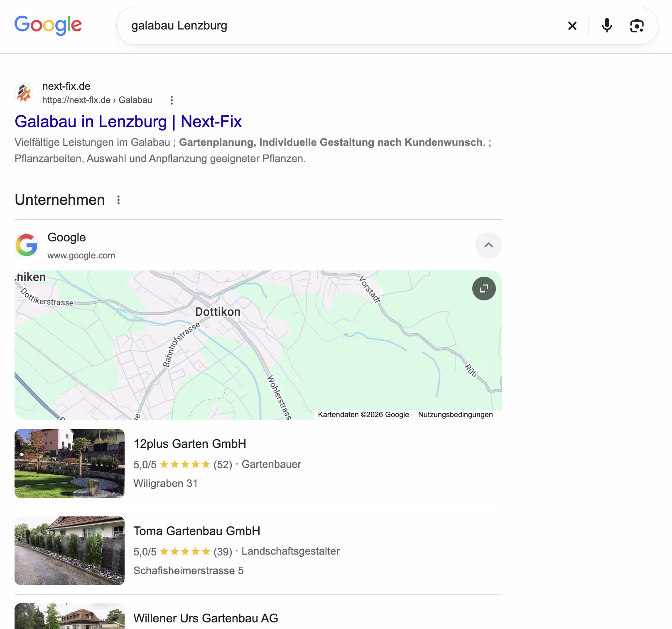Viewport: 672px width, 629px height.
Task: Start voice search with the microphone icon
Action: point(607,26)
